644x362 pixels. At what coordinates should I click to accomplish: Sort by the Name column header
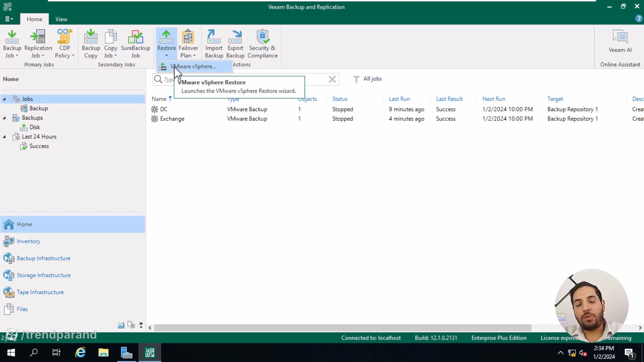tap(159, 99)
